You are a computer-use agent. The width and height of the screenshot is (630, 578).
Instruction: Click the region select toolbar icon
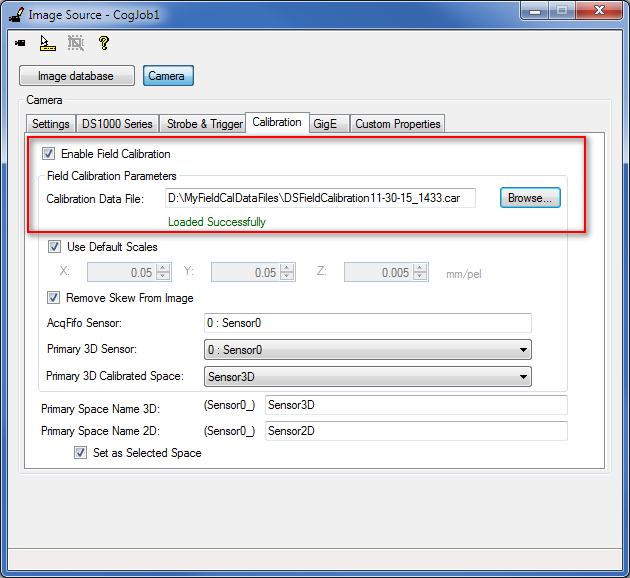pyautogui.click(x=76, y=43)
